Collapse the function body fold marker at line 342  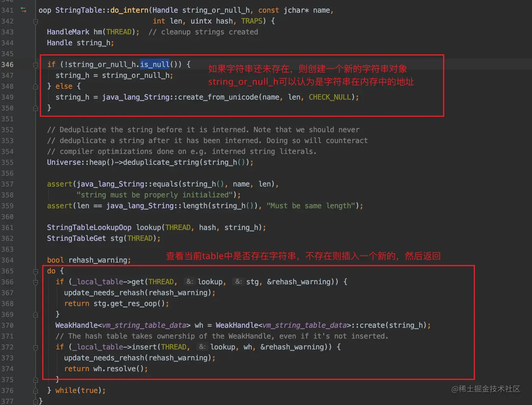coord(36,21)
